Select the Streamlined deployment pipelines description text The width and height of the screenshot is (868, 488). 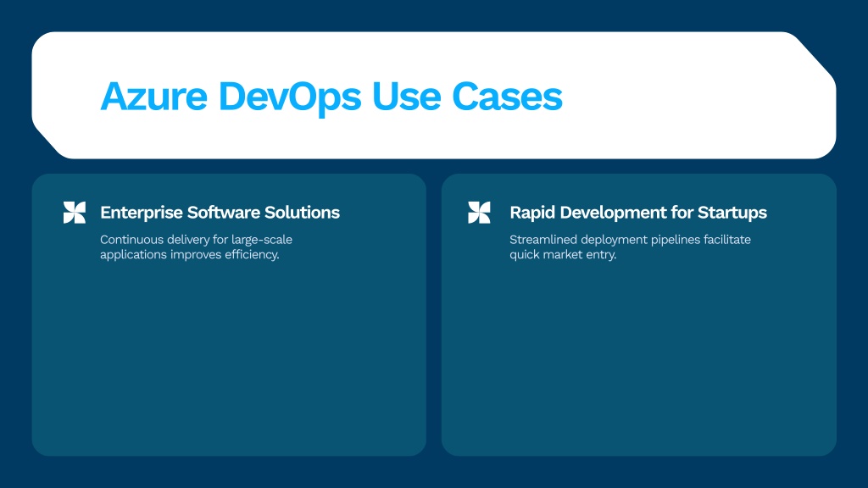click(630, 247)
